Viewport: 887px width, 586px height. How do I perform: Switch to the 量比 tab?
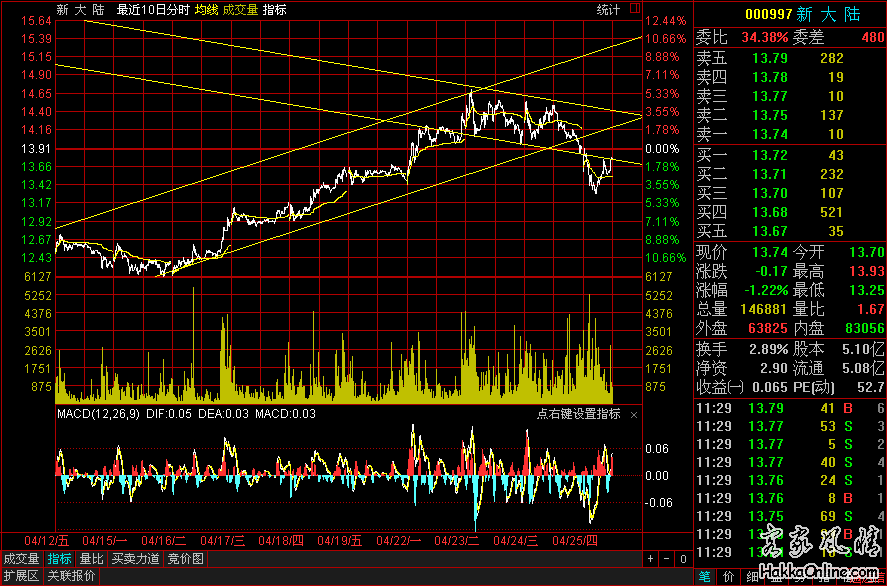tap(91, 559)
